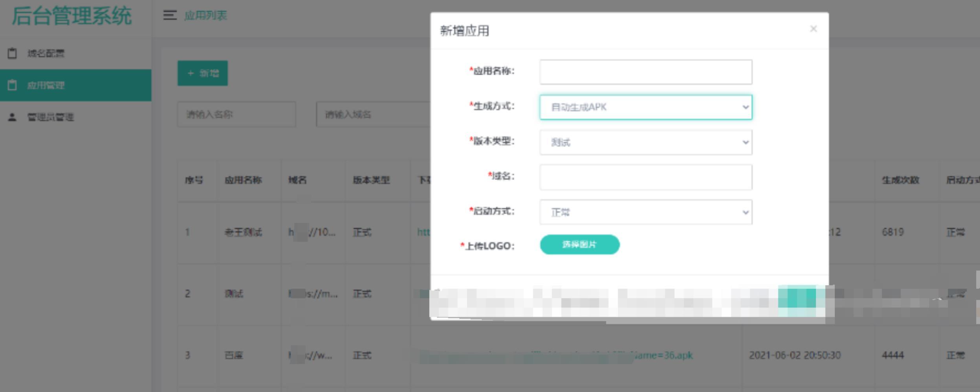Click row 1 version type 正式
The image size is (980, 392).
(x=362, y=232)
